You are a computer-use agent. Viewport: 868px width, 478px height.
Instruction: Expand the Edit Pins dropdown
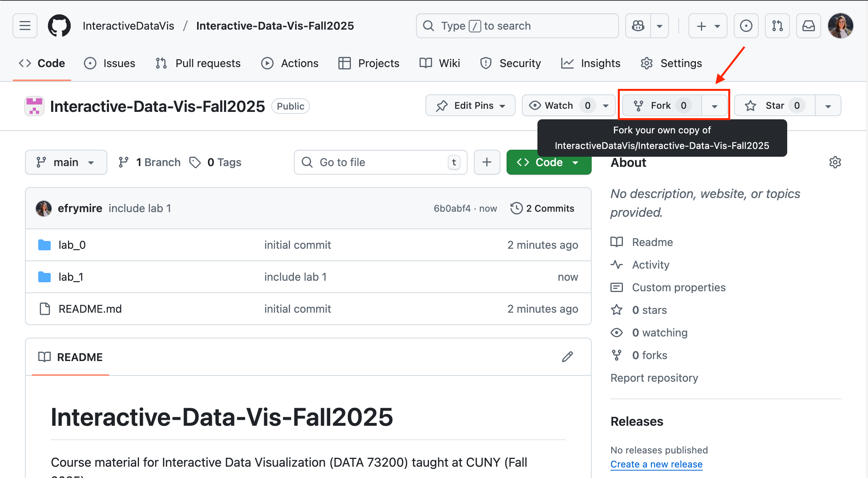(470, 106)
